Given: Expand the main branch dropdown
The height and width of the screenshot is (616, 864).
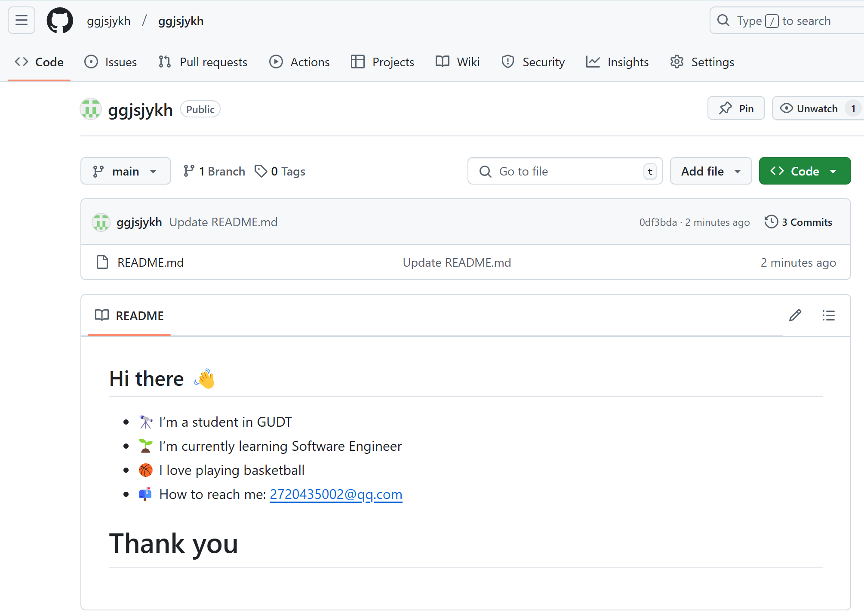Looking at the screenshot, I should click(126, 171).
